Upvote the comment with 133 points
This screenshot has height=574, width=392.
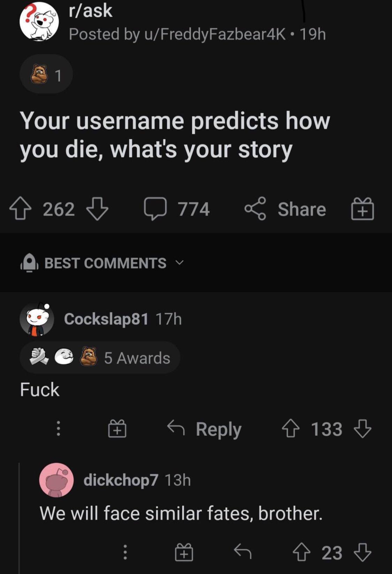point(290,428)
